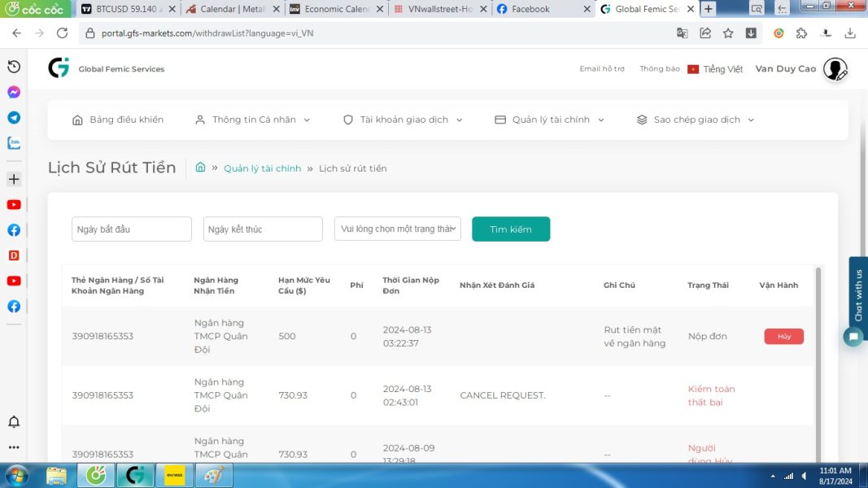Open the translate page icon

[x=682, y=33]
